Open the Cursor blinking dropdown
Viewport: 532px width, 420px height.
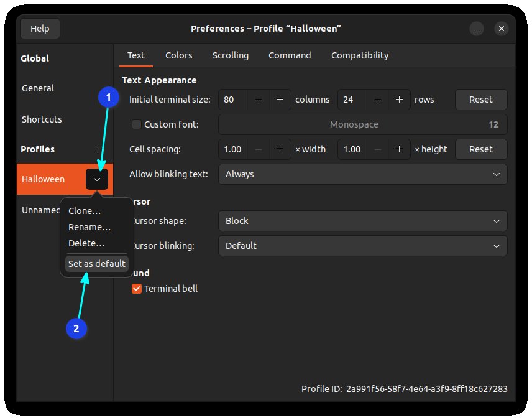click(363, 246)
